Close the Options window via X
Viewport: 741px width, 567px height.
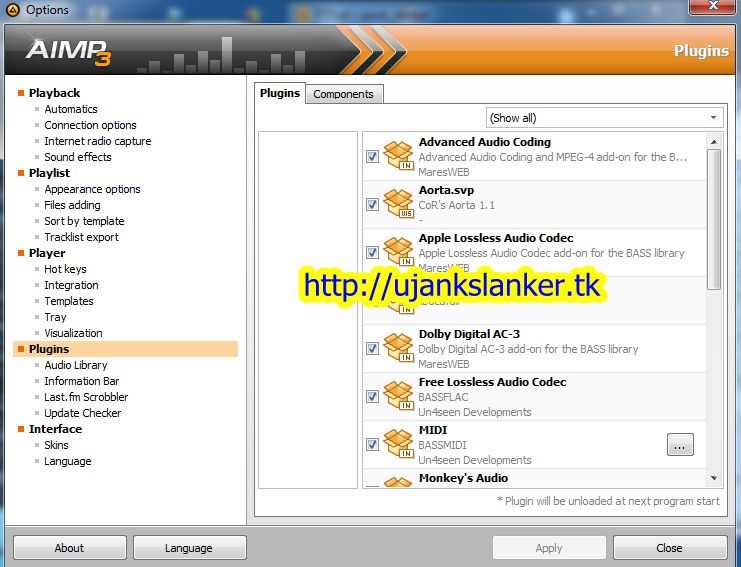point(714,6)
